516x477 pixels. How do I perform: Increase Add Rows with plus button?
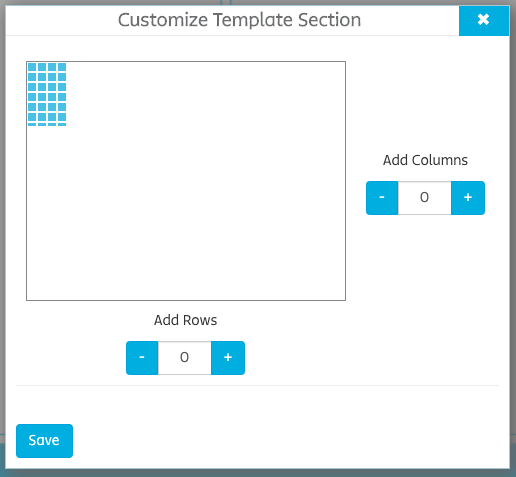228,358
